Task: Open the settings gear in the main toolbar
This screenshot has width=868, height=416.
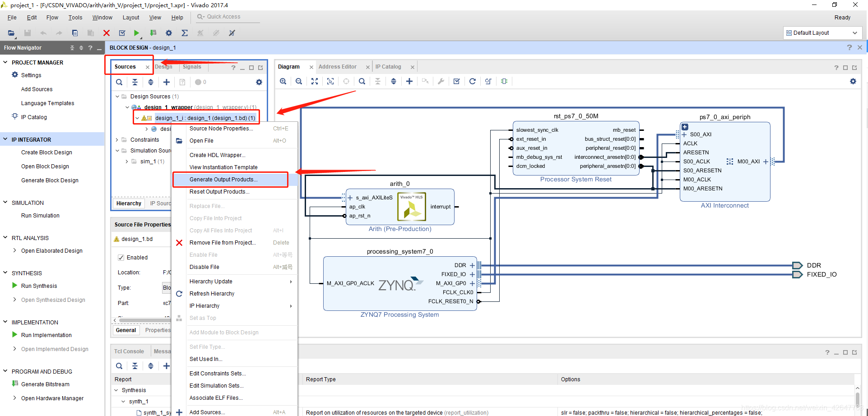Action: click(169, 33)
